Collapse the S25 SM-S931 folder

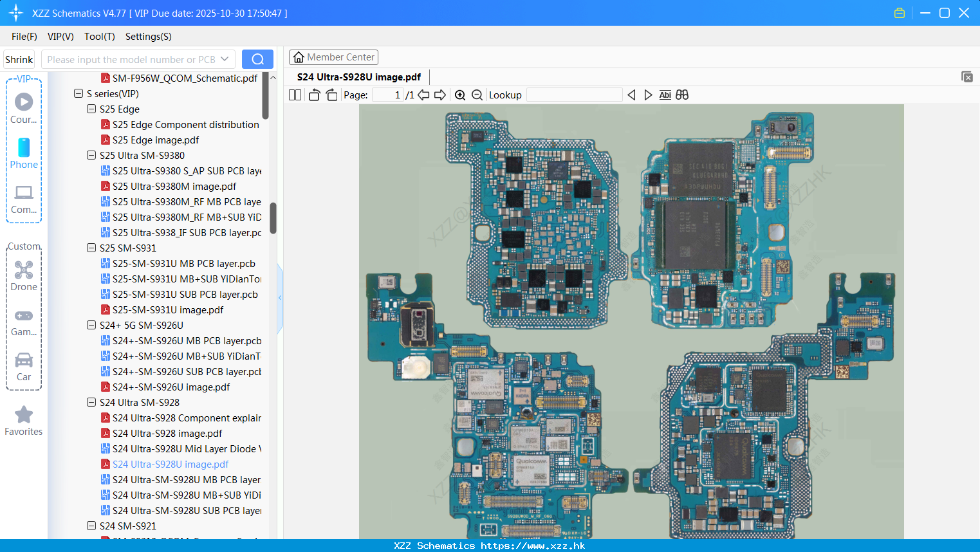(91, 248)
